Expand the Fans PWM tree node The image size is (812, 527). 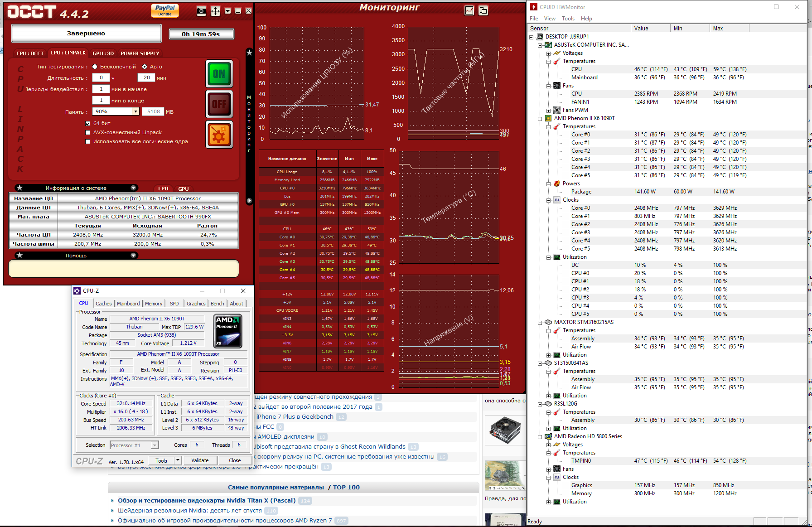(x=548, y=110)
